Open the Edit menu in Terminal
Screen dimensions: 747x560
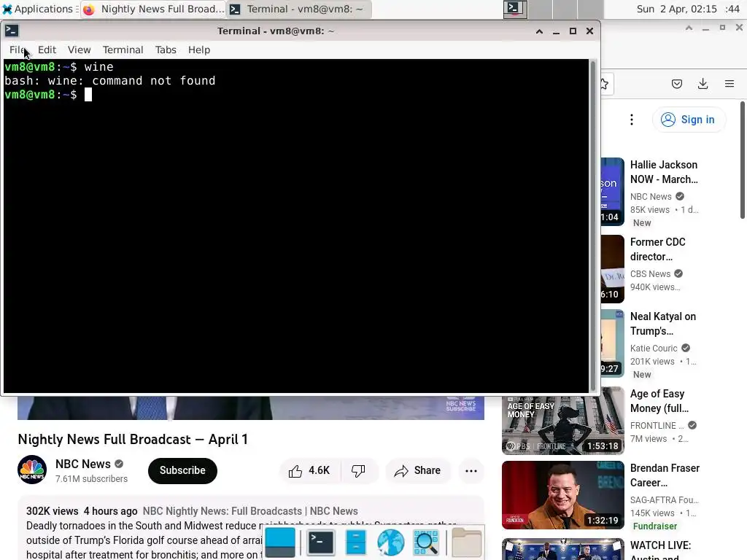click(x=47, y=50)
